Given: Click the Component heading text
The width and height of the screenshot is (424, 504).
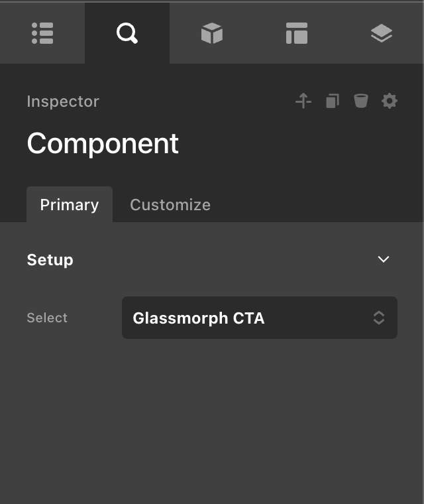Looking at the screenshot, I should 103,143.
